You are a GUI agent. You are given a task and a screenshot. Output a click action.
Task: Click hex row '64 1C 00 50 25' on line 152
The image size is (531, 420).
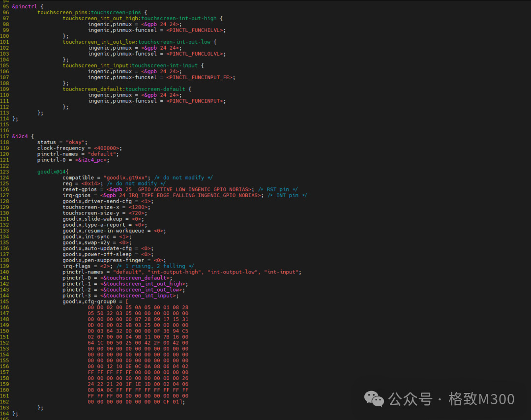138,343
